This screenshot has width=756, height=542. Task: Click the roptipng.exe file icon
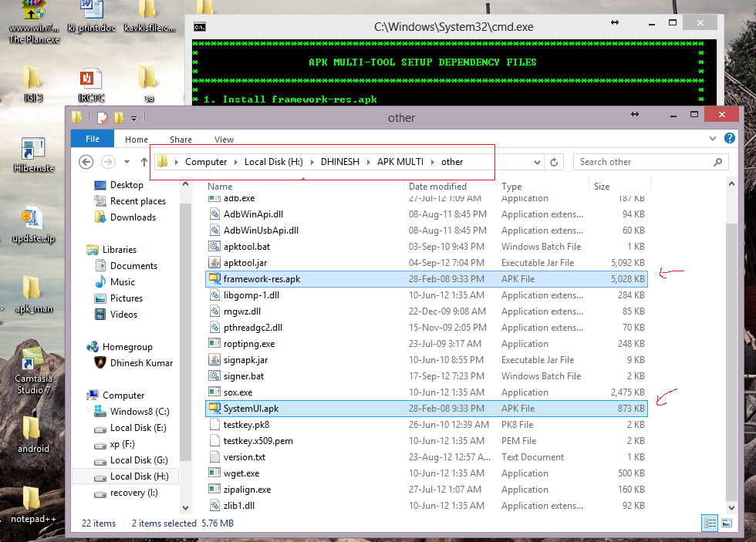[x=214, y=344]
